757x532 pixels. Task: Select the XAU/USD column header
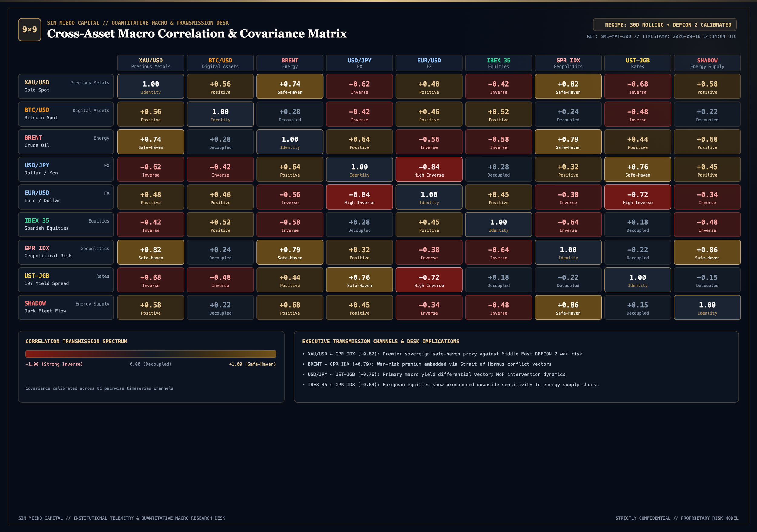click(x=151, y=63)
